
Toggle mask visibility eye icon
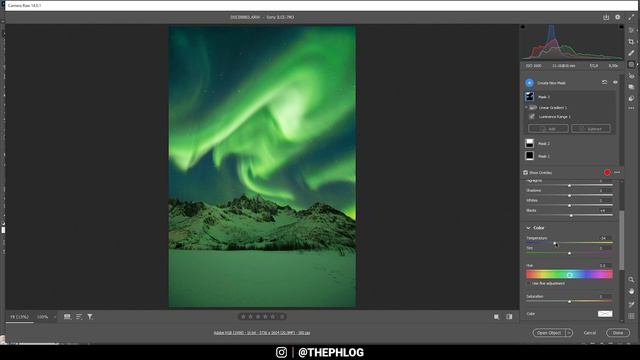(615, 82)
